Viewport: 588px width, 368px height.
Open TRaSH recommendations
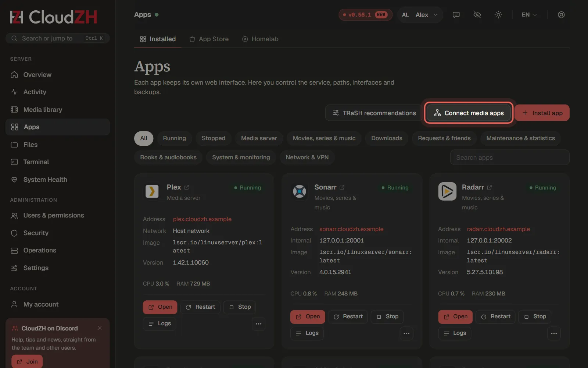(374, 113)
